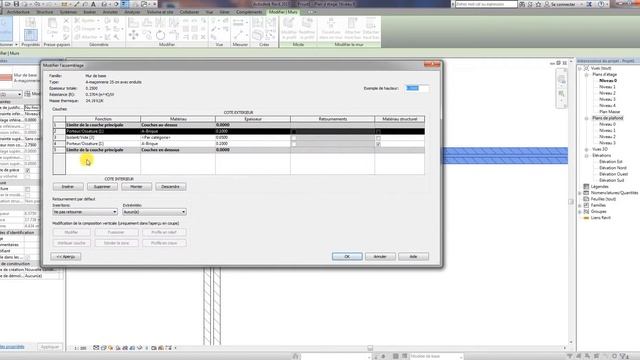Click Se connecter sign-in icon
This screenshot has width=640, height=360.
pos(547,4)
